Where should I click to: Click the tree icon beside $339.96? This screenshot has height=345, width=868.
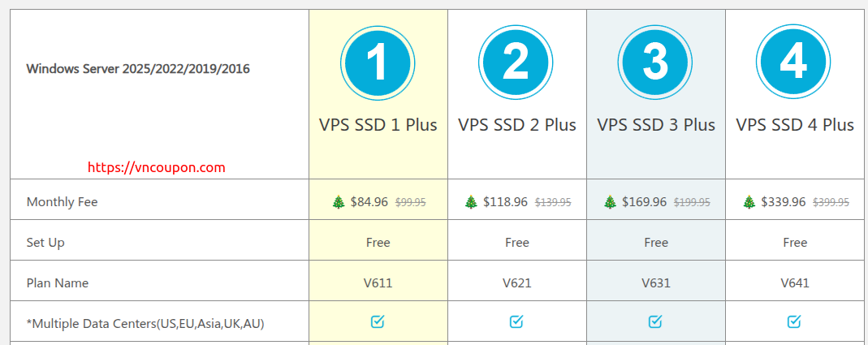pyautogui.click(x=749, y=202)
